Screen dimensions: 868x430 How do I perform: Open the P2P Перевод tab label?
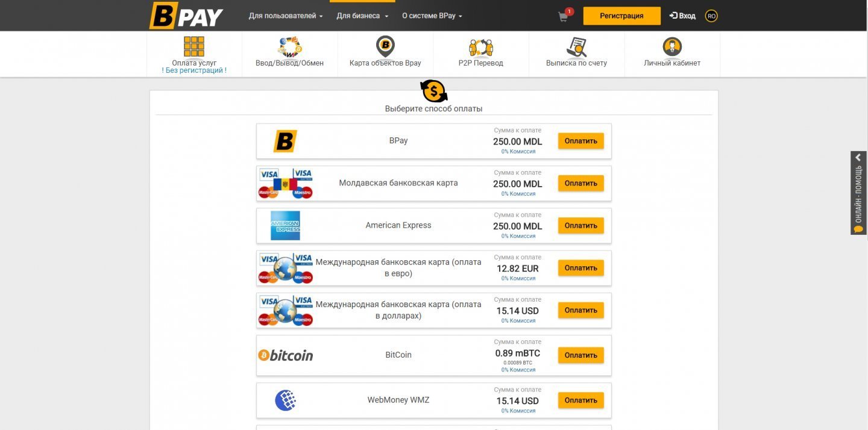pos(480,63)
